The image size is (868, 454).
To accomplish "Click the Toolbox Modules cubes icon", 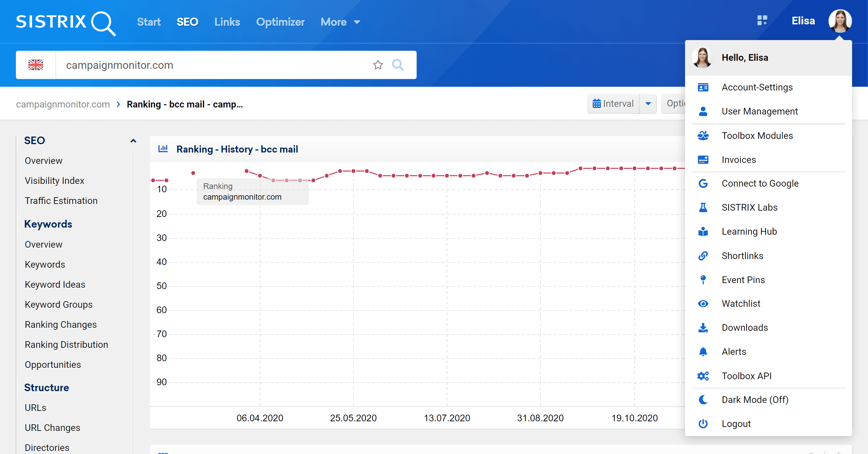I will pyautogui.click(x=703, y=136).
